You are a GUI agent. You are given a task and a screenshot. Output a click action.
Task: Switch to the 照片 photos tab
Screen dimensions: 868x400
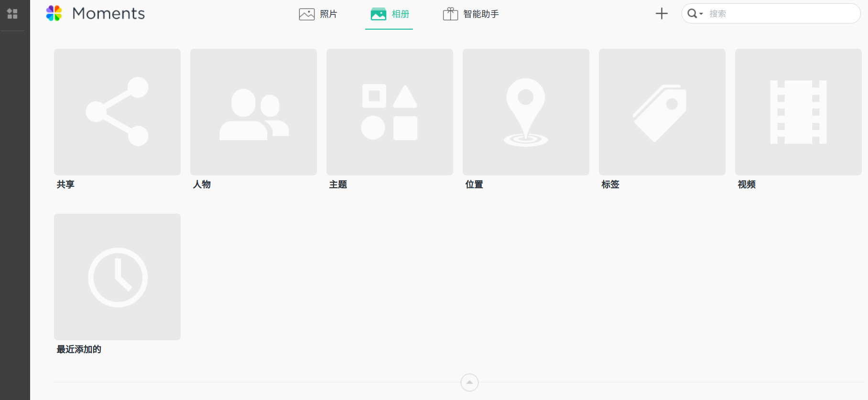click(318, 14)
